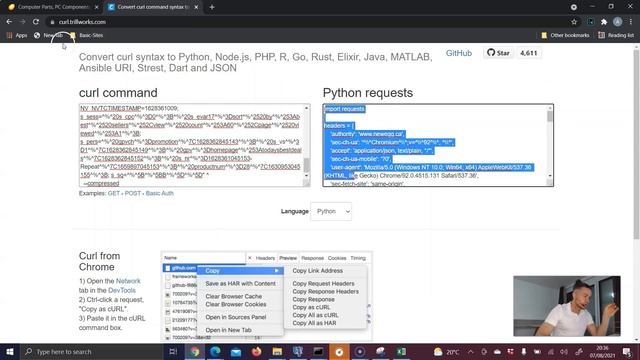Open the Chrome three-dot menu

pyautogui.click(x=631, y=22)
